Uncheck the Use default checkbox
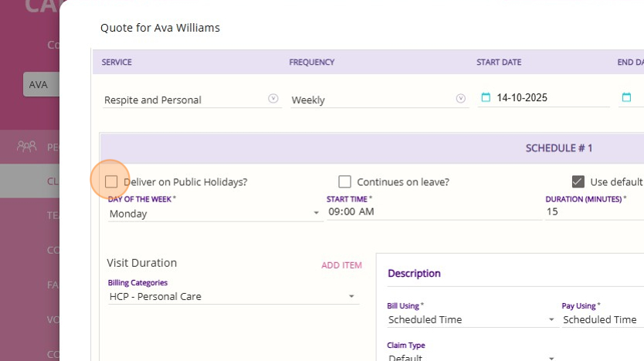 pos(578,182)
